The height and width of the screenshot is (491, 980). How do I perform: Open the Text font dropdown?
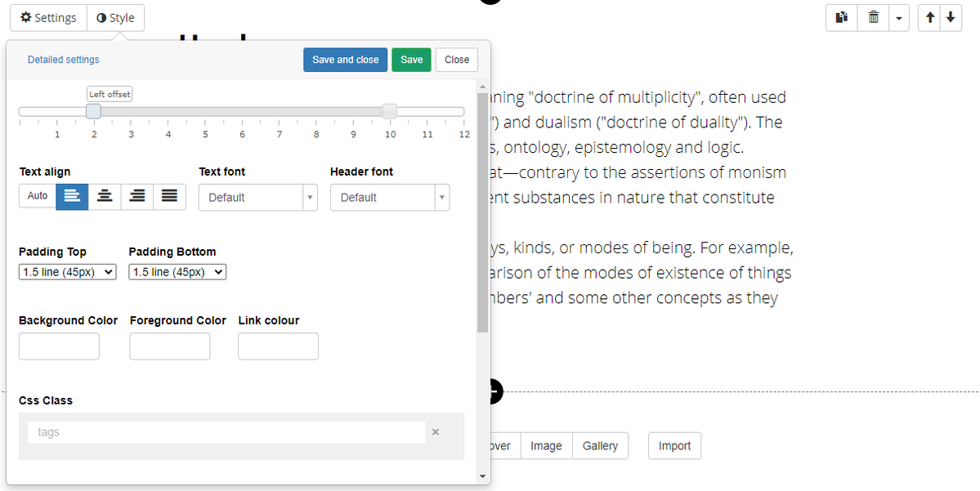click(258, 198)
